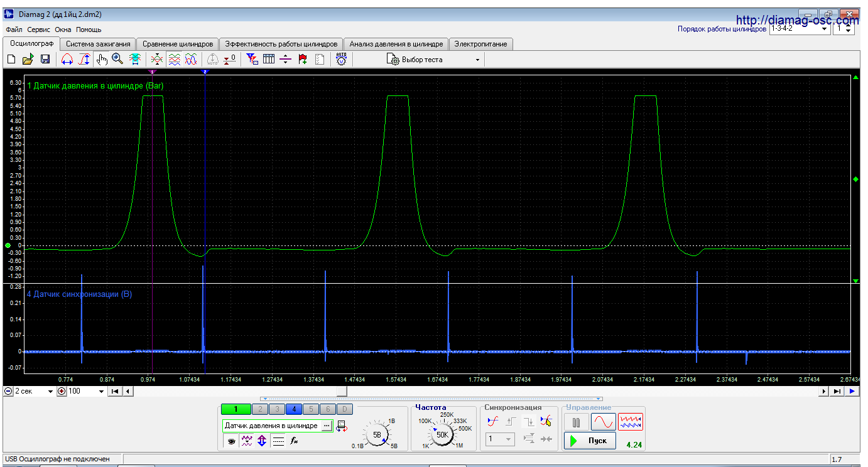Screen dimensions: 868x467
Task: Open the 'Сервис' menu
Action: point(39,30)
